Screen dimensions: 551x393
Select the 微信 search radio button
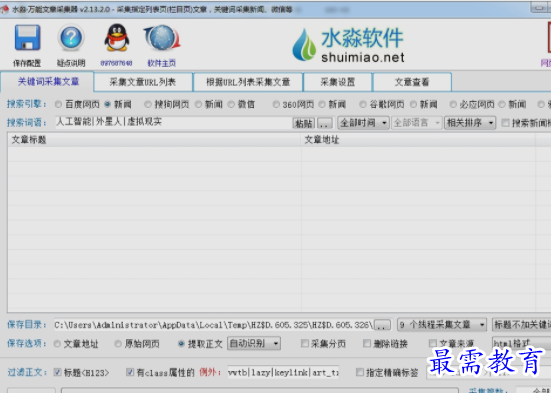[231, 104]
